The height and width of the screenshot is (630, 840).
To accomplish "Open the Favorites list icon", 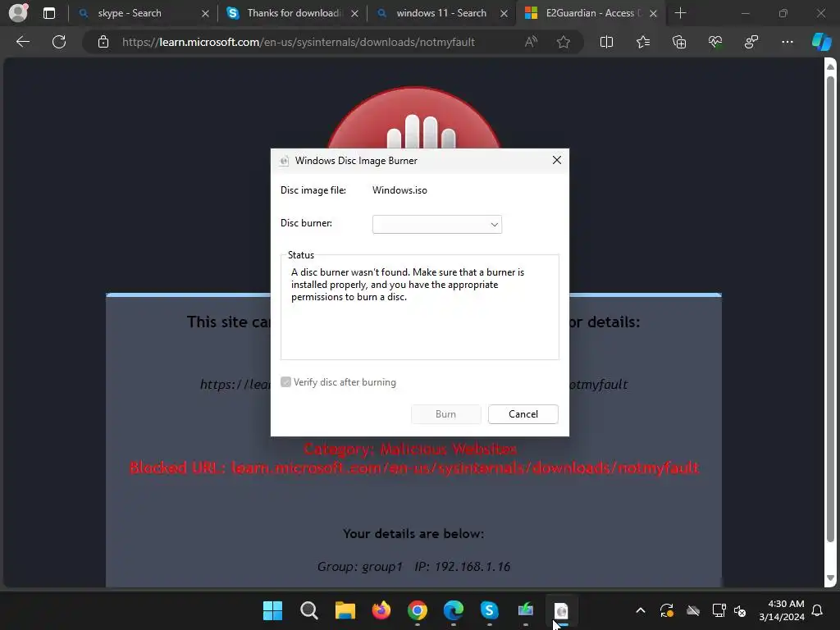I will pyautogui.click(x=643, y=42).
